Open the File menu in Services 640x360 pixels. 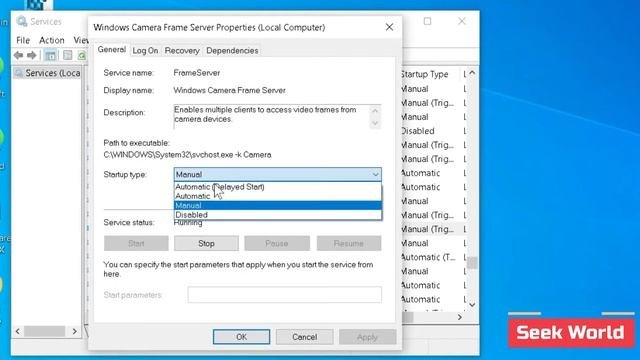(x=23, y=40)
